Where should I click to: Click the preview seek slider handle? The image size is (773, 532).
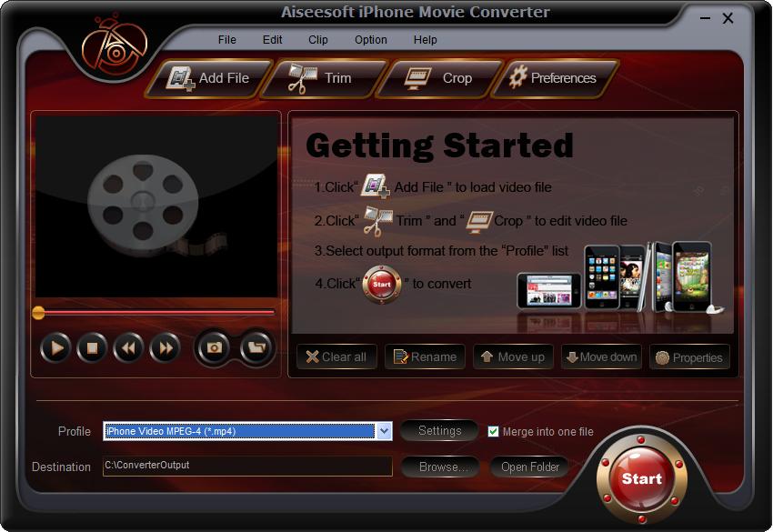pyautogui.click(x=38, y=313)
